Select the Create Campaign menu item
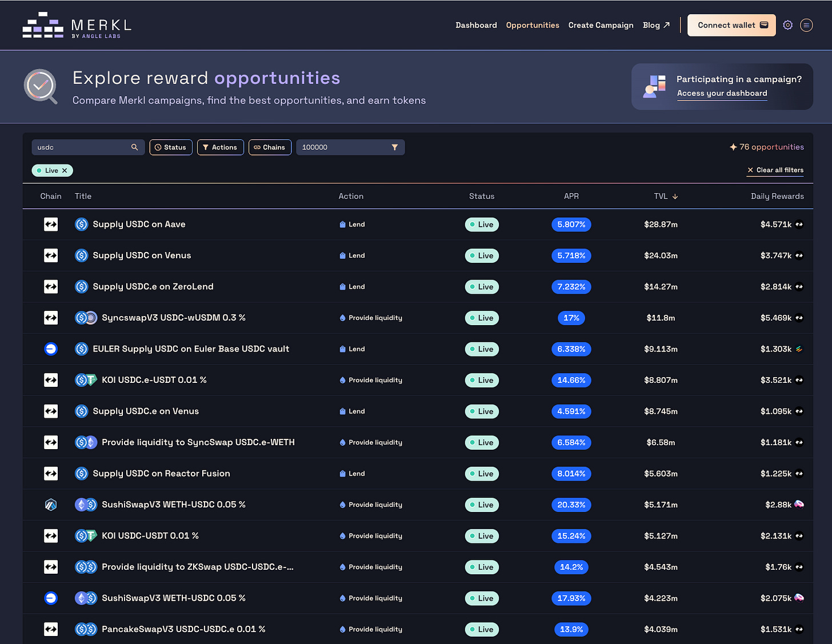This screenshot has width=832, height=644. tap(601, 25)
